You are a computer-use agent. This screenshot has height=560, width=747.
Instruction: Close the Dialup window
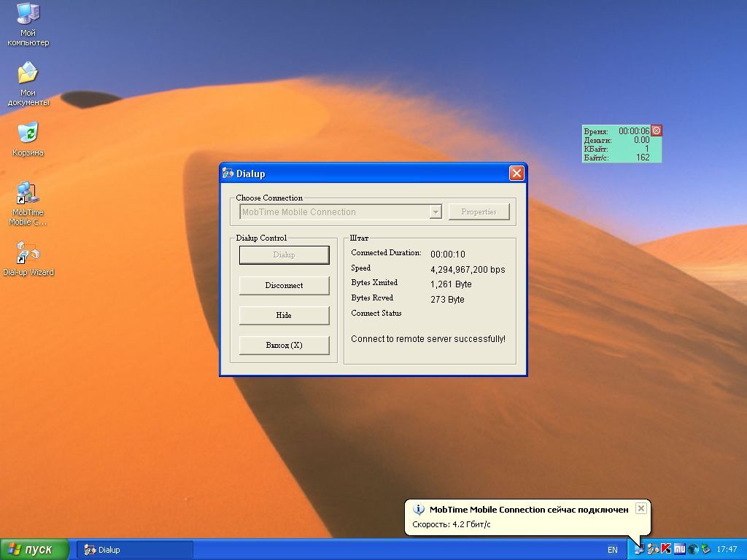pyautogui.click(x=516, y=173)
